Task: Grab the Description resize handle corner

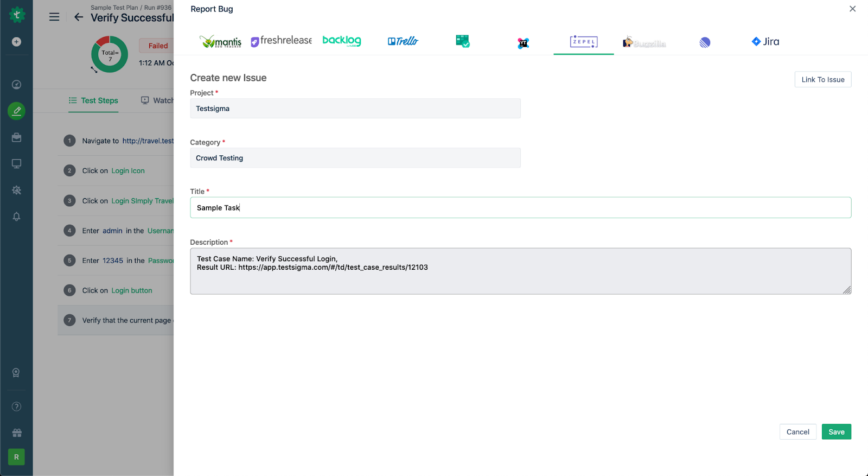Action: 847,290
